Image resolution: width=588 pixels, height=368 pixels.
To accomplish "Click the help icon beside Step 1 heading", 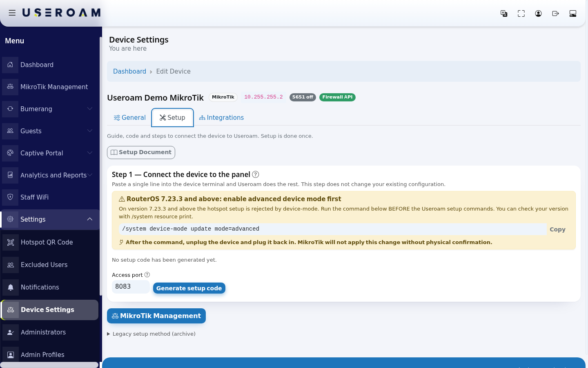I will point(256,175).
